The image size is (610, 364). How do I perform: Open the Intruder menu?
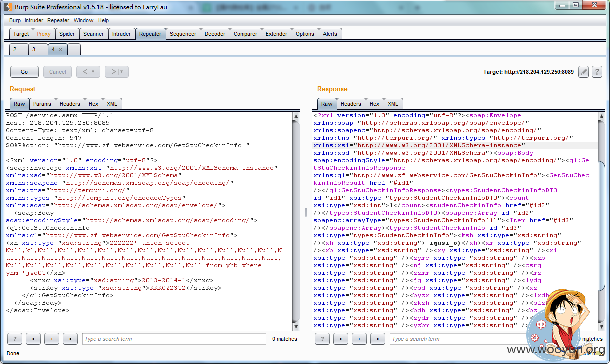(34, 20)
